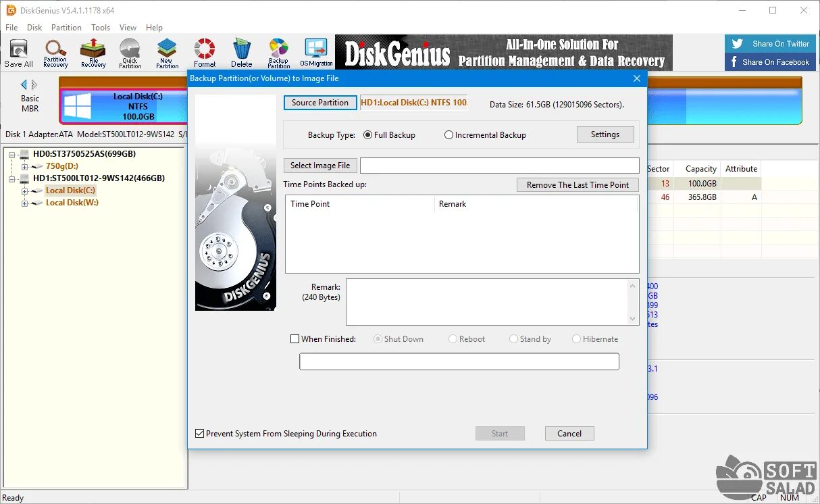Choose the Shut Down option
This screenshot has height=504, width=820.
pos(378,339)
